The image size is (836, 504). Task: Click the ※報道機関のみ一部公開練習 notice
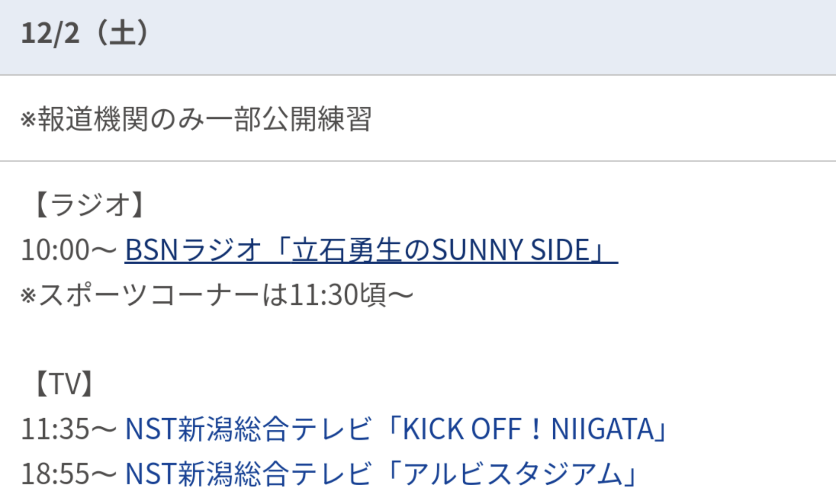[196, 119]
